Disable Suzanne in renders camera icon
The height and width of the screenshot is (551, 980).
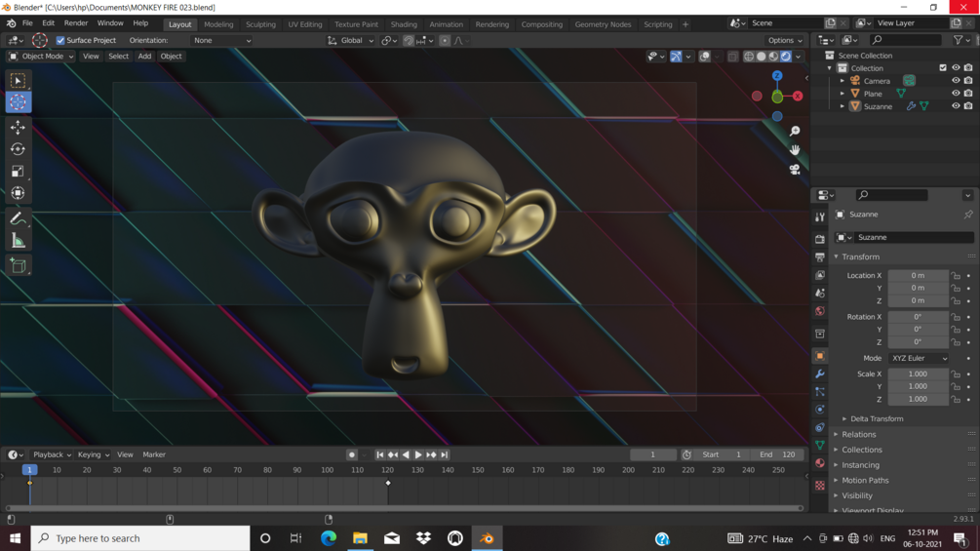coord(968,106)
